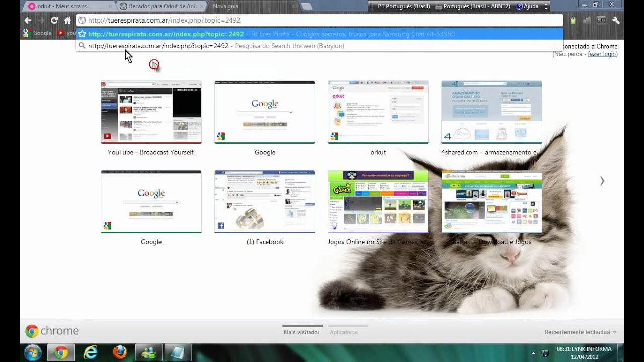The image size is (644, 362).
Task: Click the '(1) Facebook' caption text
Action: coord(265,242)
